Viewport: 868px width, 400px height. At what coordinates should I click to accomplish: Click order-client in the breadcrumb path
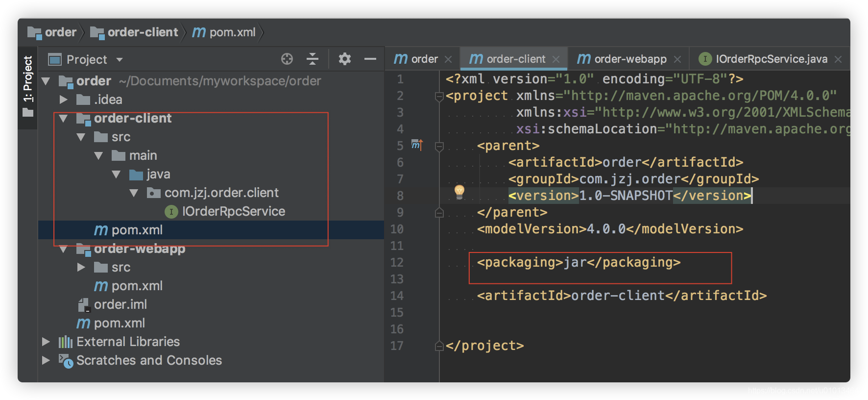pos(143,32)
